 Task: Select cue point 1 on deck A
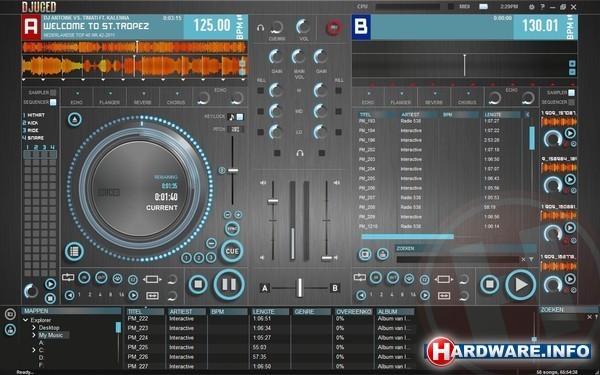tap(186, 258)
